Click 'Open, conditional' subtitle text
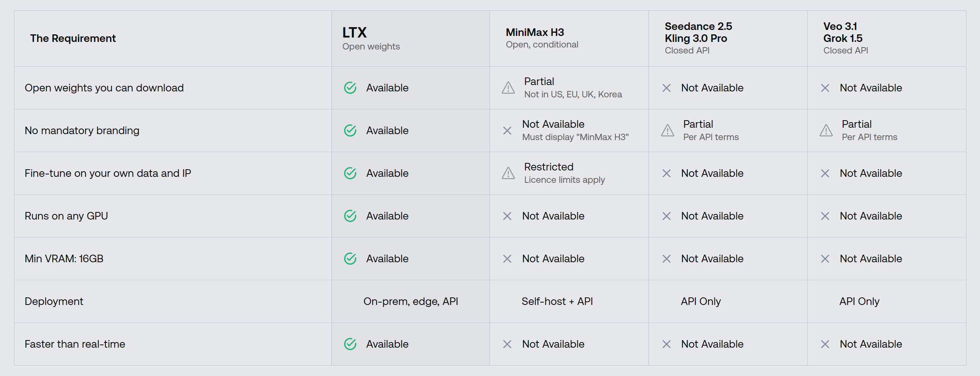This screenshot has height=376, width=980. [542, 45]
